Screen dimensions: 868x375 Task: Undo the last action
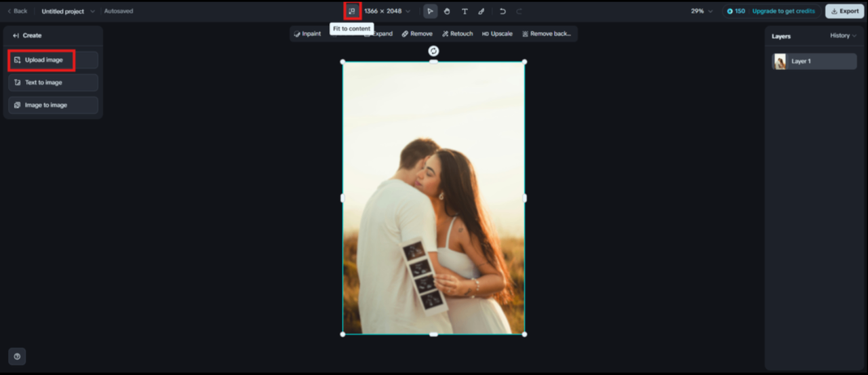[x=502, y=11]
